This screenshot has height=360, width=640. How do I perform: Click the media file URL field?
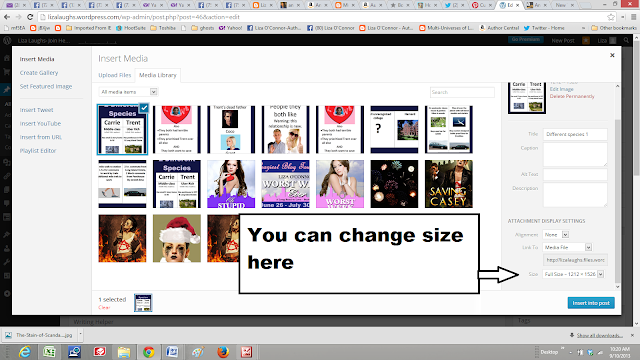pos(575,260)
